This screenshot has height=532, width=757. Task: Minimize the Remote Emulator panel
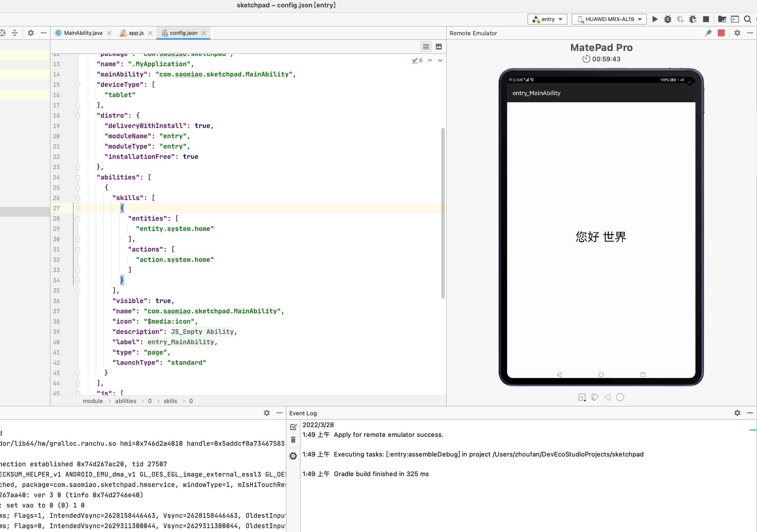(x=750, y=33)
